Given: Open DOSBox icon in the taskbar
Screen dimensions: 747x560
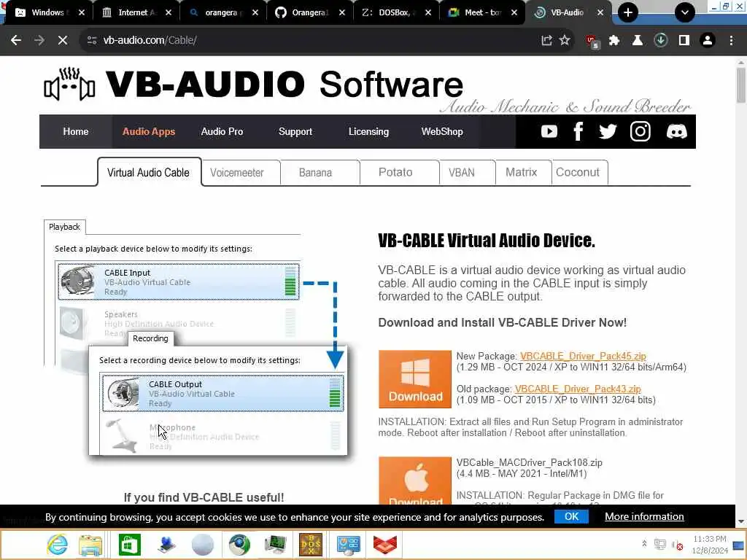Looking at the screenshot, I should 311,545.
